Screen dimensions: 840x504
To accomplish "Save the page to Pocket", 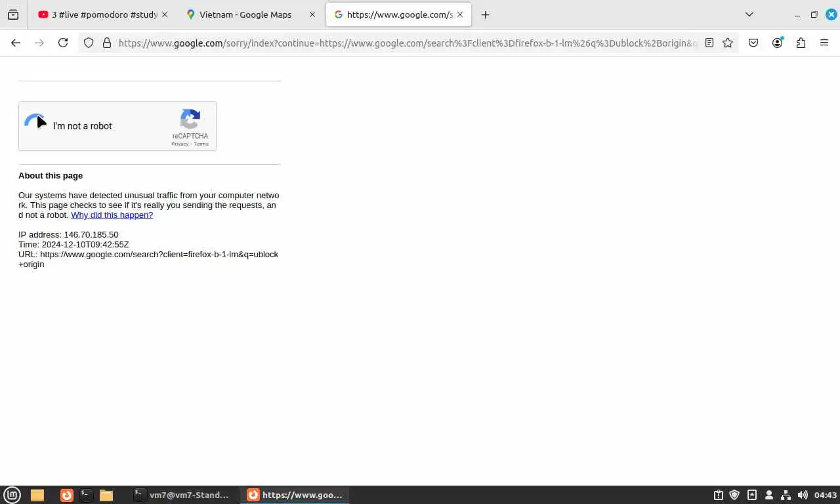I will point(753,43).
